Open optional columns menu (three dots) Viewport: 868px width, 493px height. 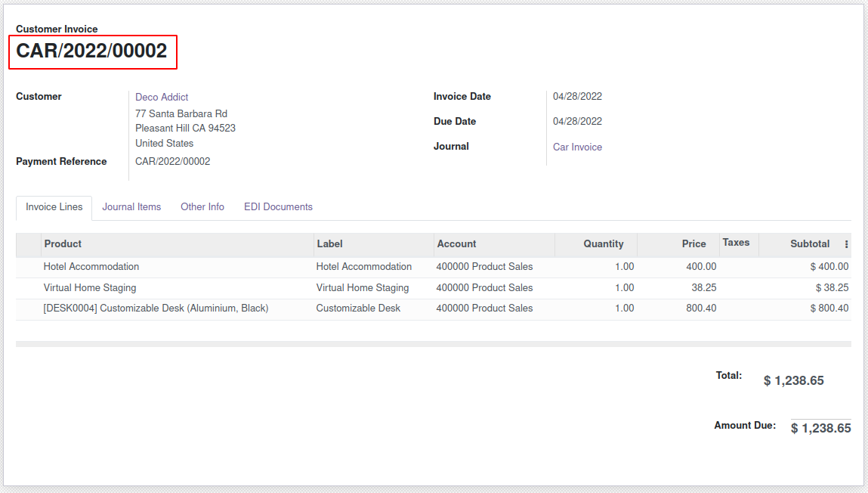[846, 244]
